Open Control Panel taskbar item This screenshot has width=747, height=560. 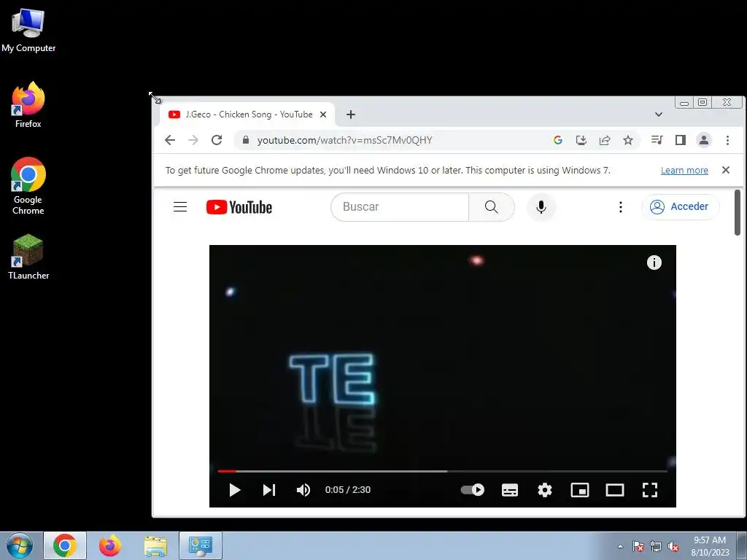coord(201,545)
